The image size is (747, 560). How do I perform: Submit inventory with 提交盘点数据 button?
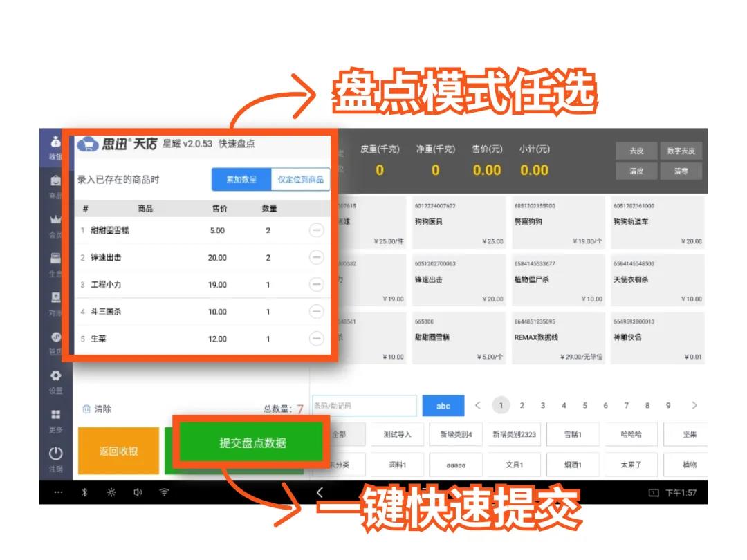252,443
